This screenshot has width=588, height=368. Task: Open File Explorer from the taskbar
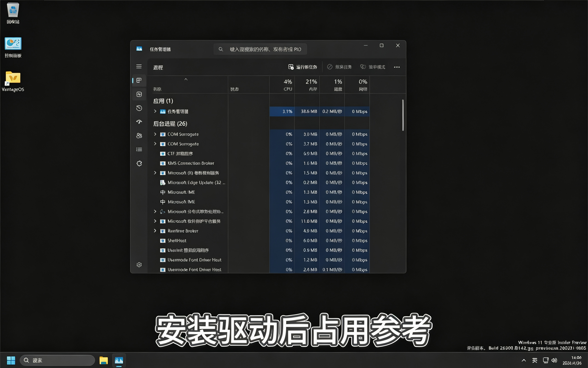pyautogui.click(x=104, y=360)
